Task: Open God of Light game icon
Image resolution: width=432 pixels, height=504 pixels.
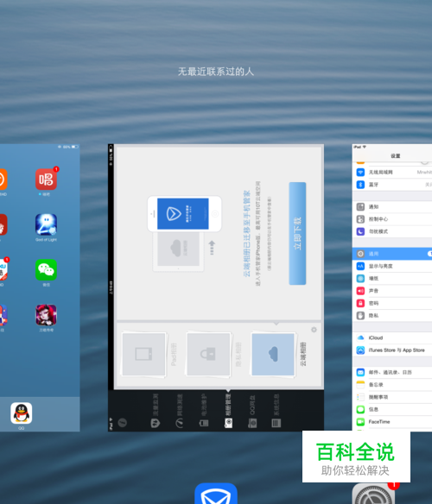Action: pos(46,224)
